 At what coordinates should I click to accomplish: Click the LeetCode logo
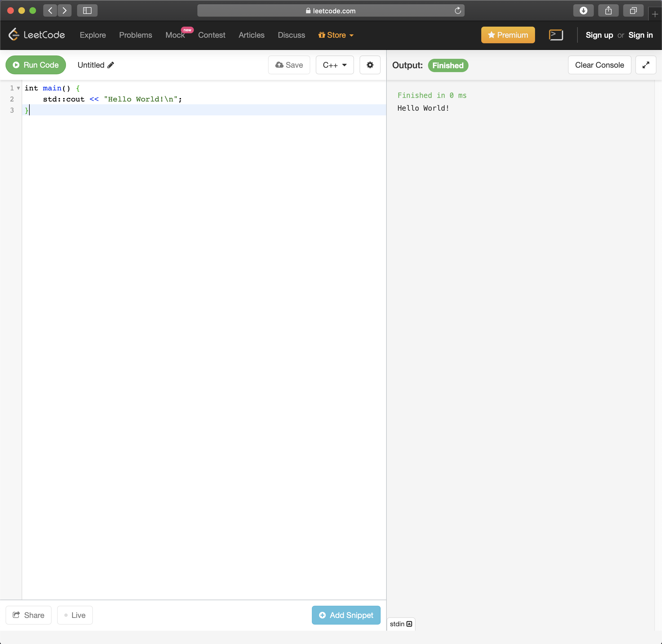37,35
